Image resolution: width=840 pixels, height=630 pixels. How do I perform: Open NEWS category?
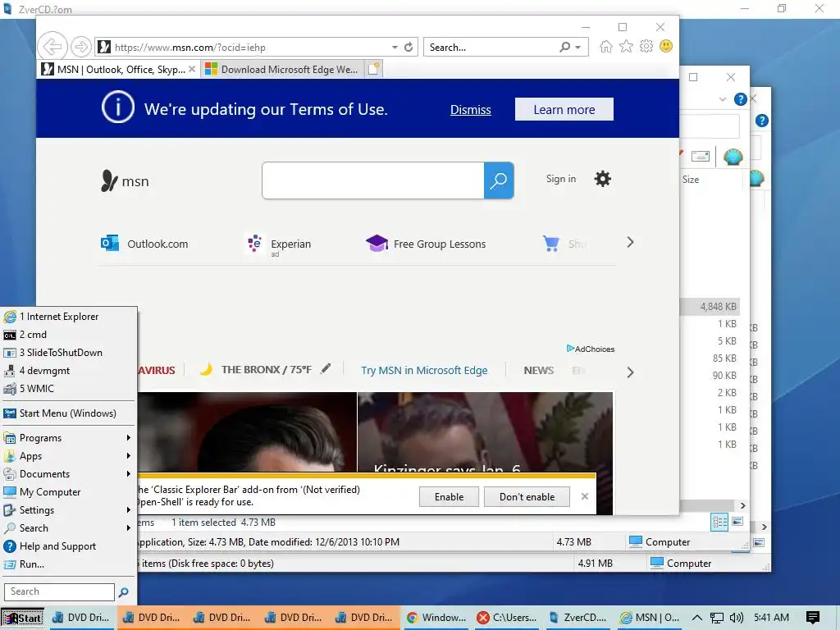click(539, 370)
